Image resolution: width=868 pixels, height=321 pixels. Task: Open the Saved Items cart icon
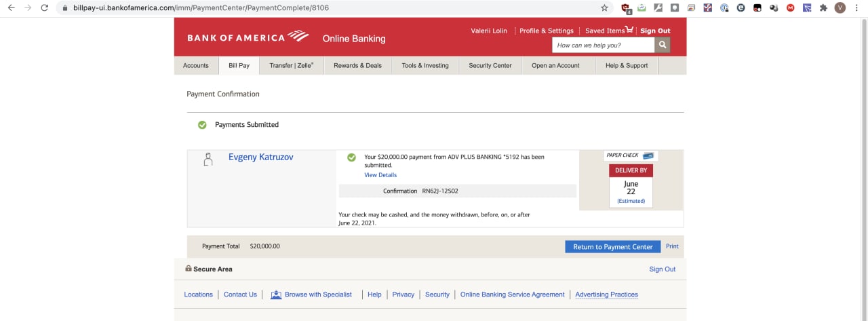[630, 31]
